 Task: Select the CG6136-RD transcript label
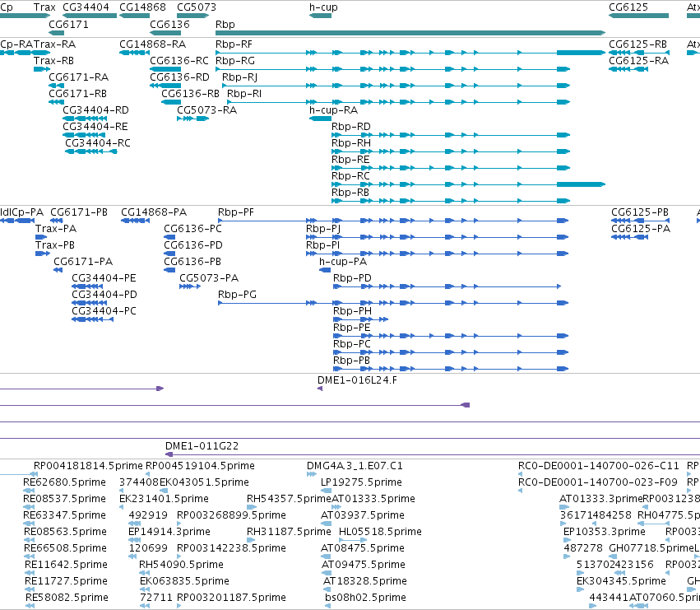click(x=180, y=77)
